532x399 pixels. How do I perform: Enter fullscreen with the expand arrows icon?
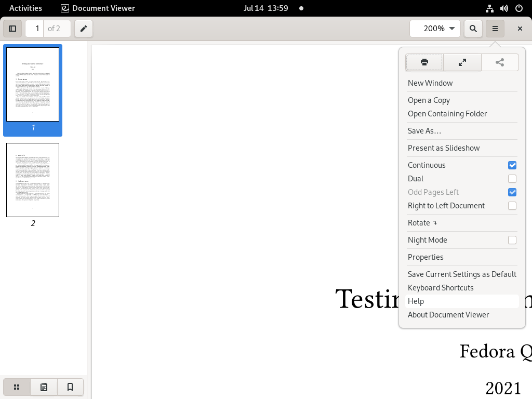(x=462, y=62)
